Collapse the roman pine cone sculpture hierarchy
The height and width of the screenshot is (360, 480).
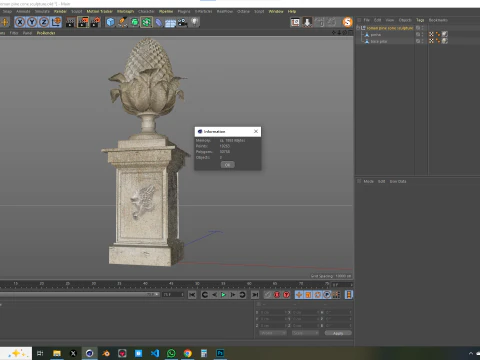358,28
